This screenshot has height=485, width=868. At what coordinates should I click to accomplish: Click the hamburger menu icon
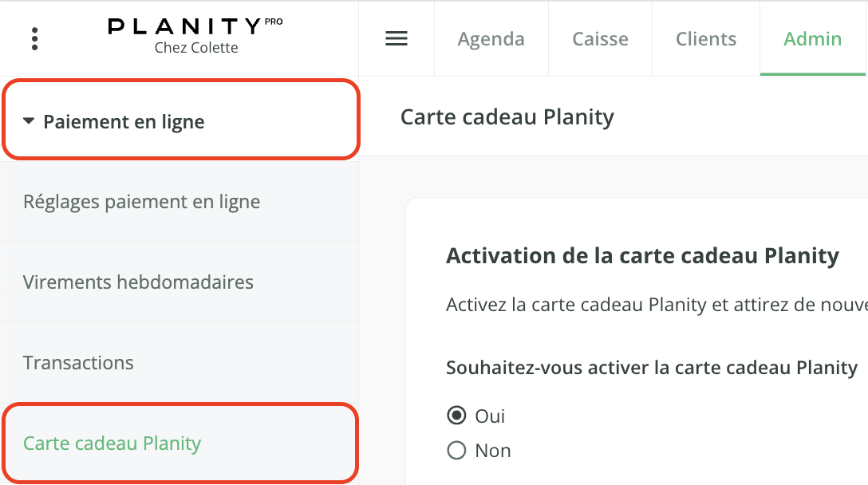(x=397, y=38)
